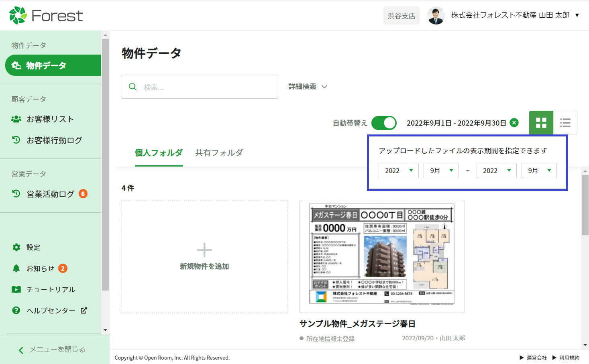589x364 pixels.
Task: Open チュートリアル tutorial page
Action: coord(51,290)
